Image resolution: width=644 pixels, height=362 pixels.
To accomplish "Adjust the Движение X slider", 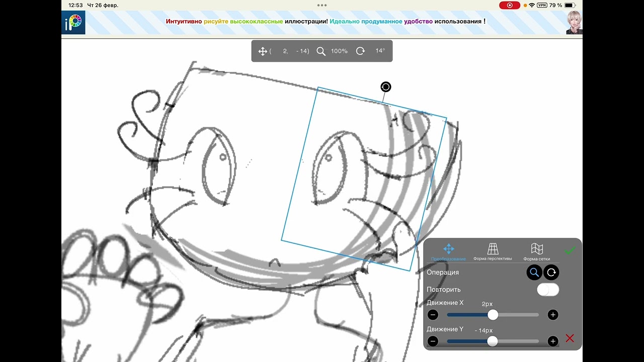I will (493, 315).
